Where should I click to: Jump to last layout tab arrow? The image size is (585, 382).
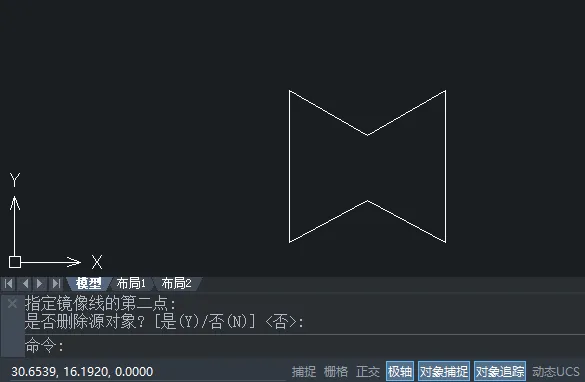click(x=56, y=284)
